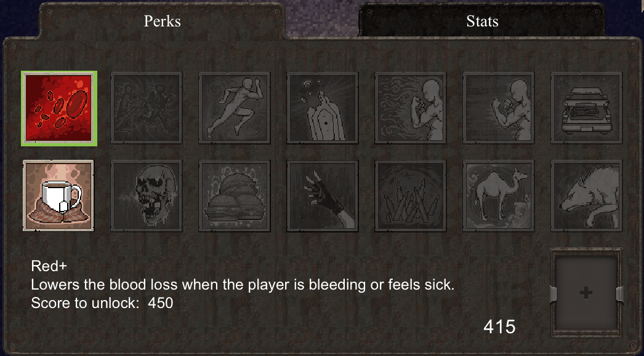
Task: Select the steaming tea cup perk
Action: tap(58, 196)
